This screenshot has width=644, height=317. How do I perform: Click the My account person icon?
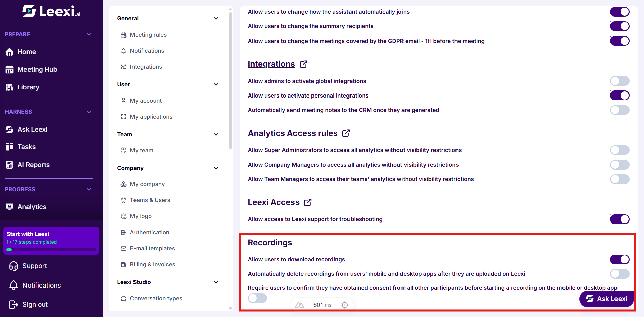coord(123,101)
